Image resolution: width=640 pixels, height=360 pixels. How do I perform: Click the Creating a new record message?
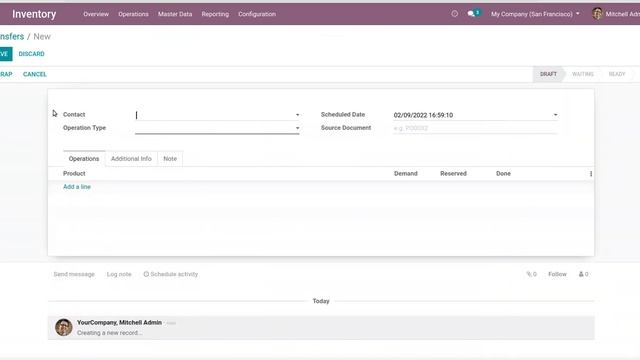click(x=109, y=333)
